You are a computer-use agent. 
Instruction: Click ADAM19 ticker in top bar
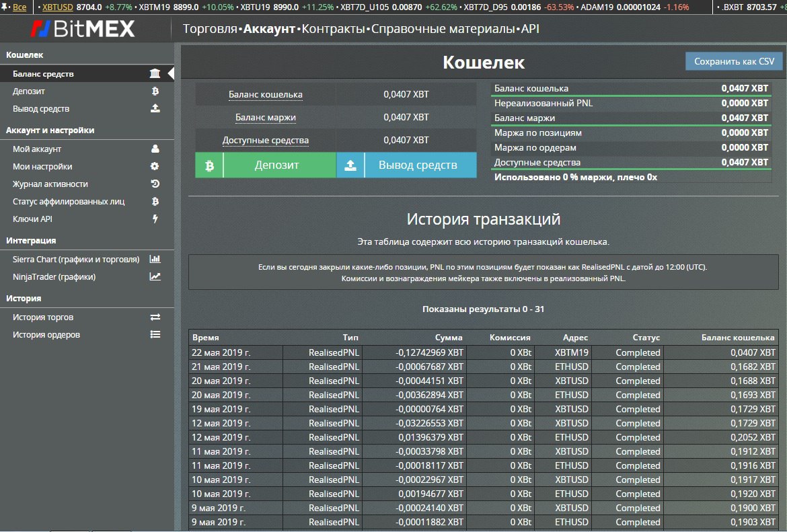[597, 7]
